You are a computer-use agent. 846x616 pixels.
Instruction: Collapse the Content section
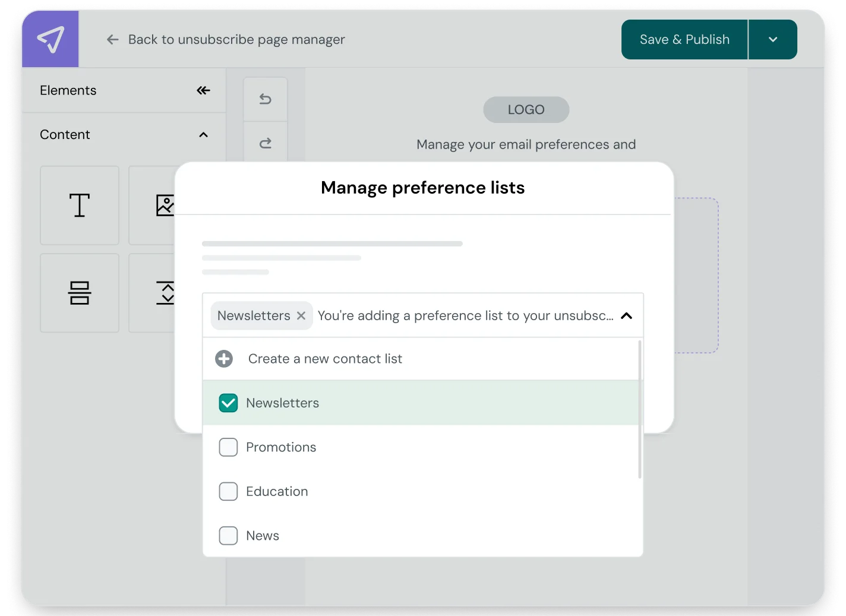coord(203,135)
